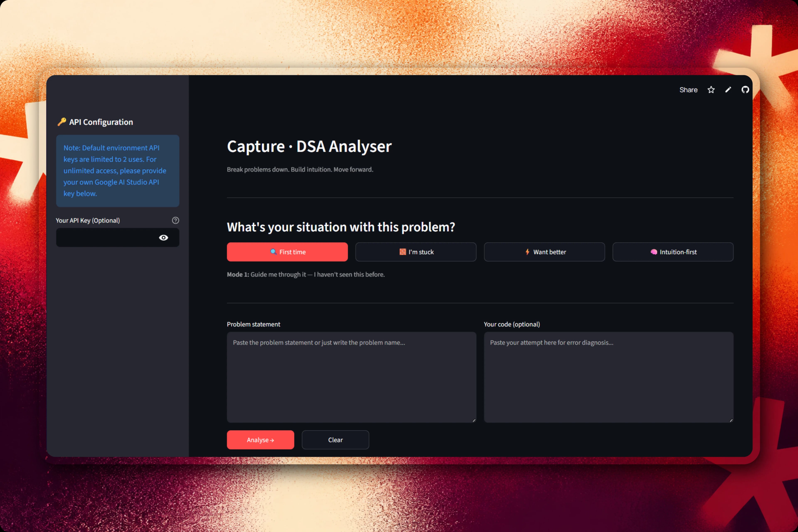Click Share in the top bar
The image size is (798, 532).
click(x=688, y=90)
